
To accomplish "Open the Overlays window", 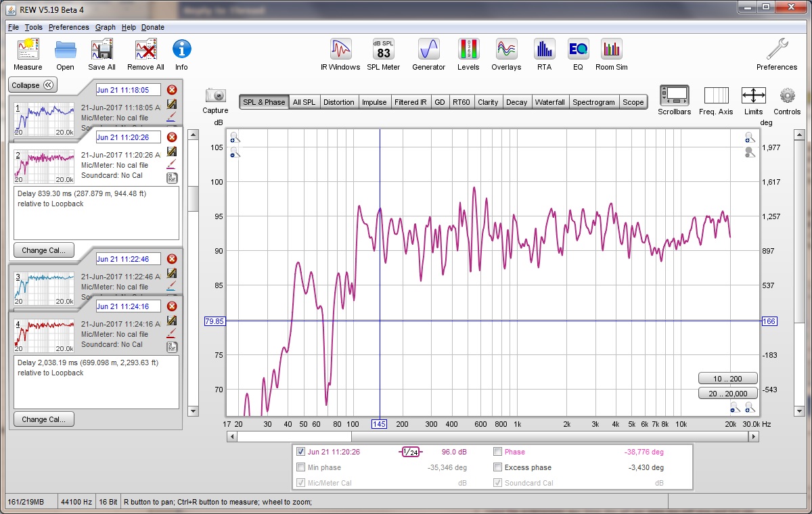I will point(506,49).
